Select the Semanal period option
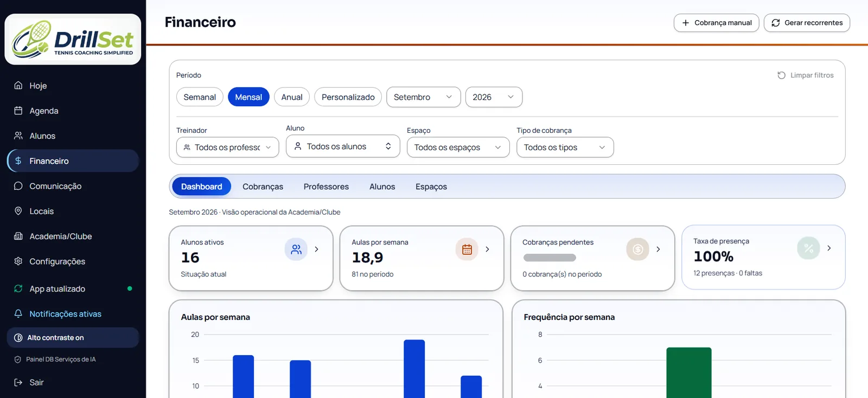 200,97
